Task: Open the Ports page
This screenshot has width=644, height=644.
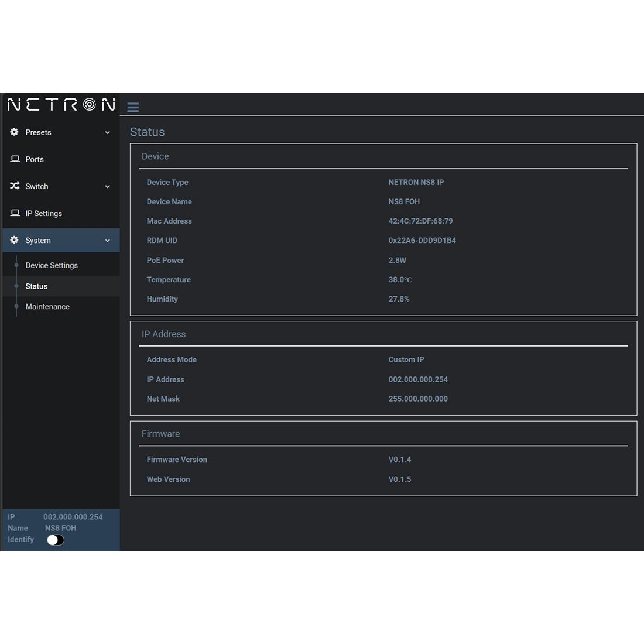Action: (35, 159)
